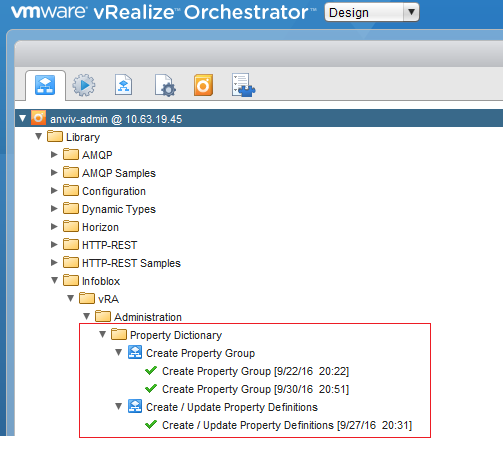Open Create Property Group [9/30/16 20:51] run

tap(255, 389)
